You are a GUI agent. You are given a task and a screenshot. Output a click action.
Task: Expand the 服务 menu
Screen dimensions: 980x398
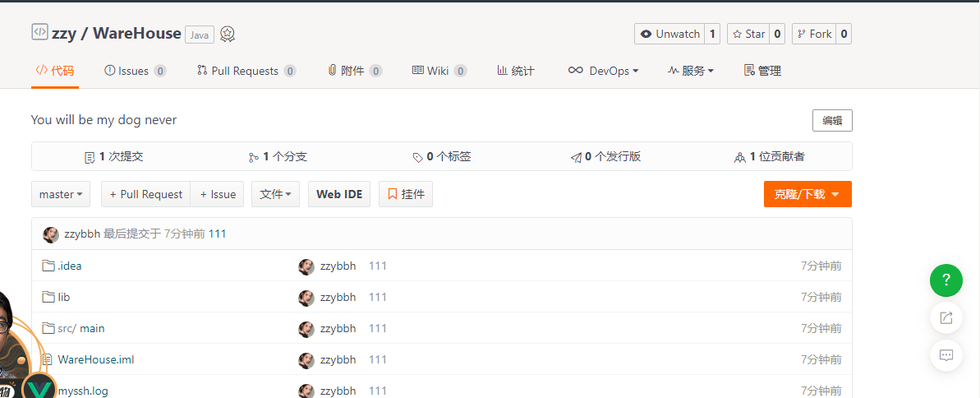coord(691,71)
